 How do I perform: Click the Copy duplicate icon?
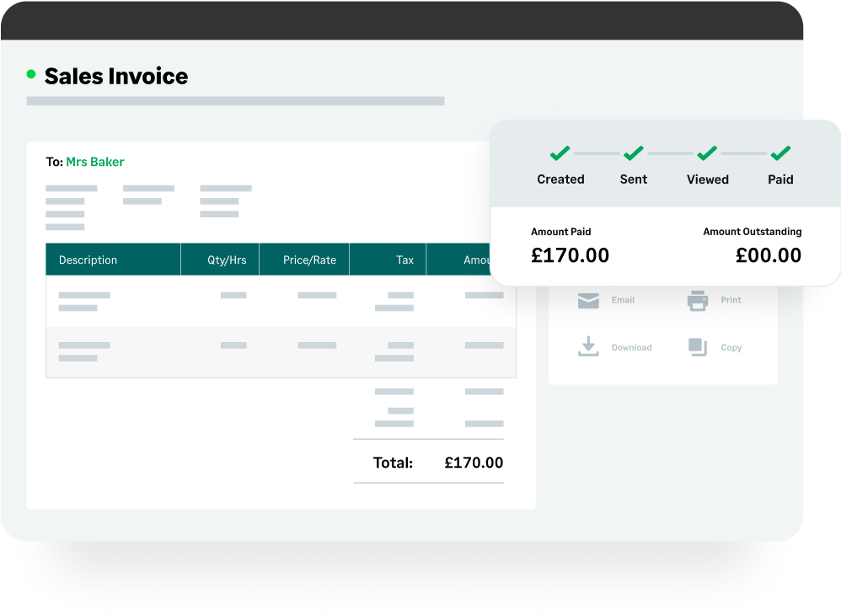[x=698, y=346]
